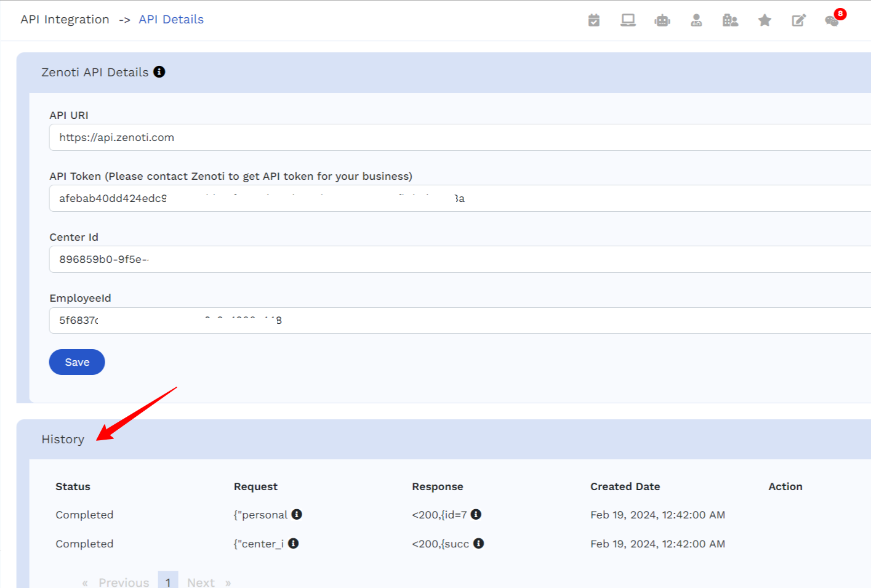Click the Request column header

(x=255, y=486)
